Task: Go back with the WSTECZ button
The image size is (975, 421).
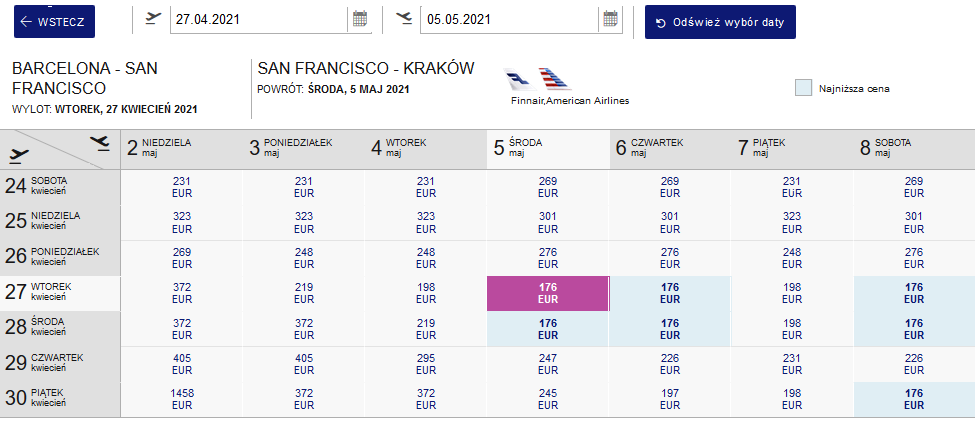Action: (x=55, y=22)
